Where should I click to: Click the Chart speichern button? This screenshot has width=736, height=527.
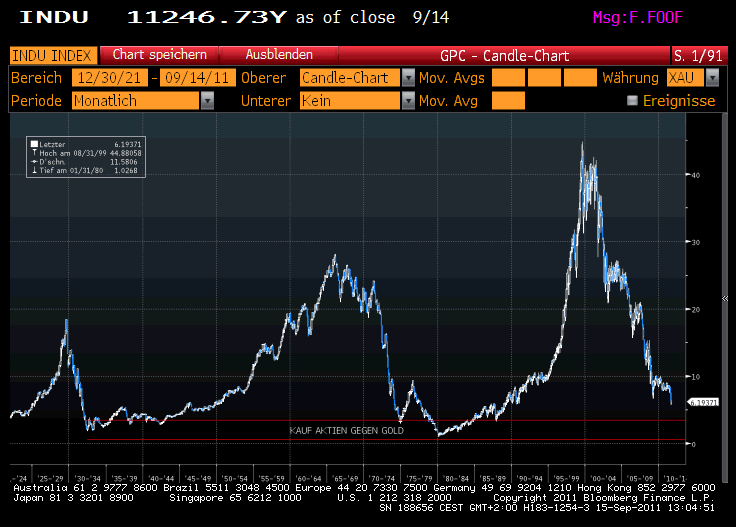pos(160,55)
